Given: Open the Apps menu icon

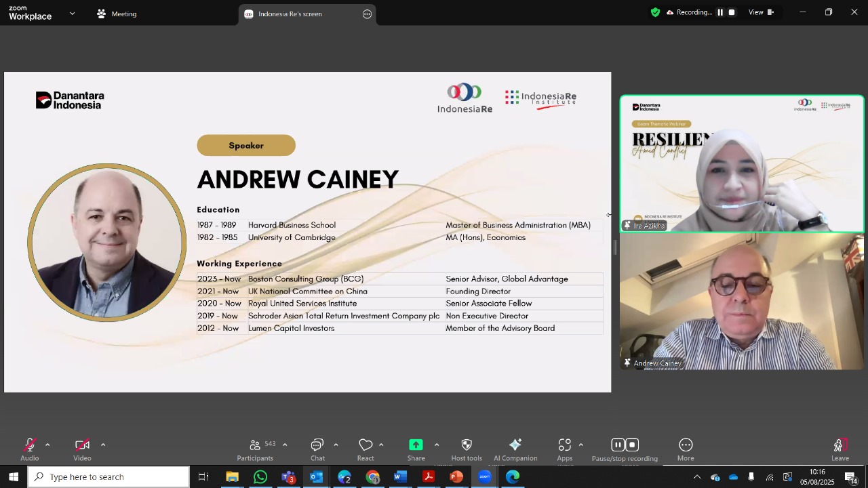Looking at the screenshot, I should [565, 445].
